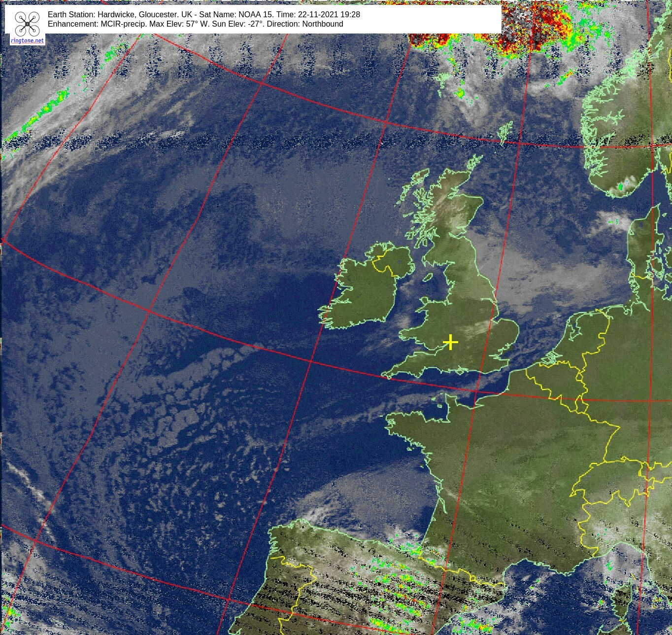
Task: Click the quadcopter drone logo icon
Action: (x=27, y=24)
